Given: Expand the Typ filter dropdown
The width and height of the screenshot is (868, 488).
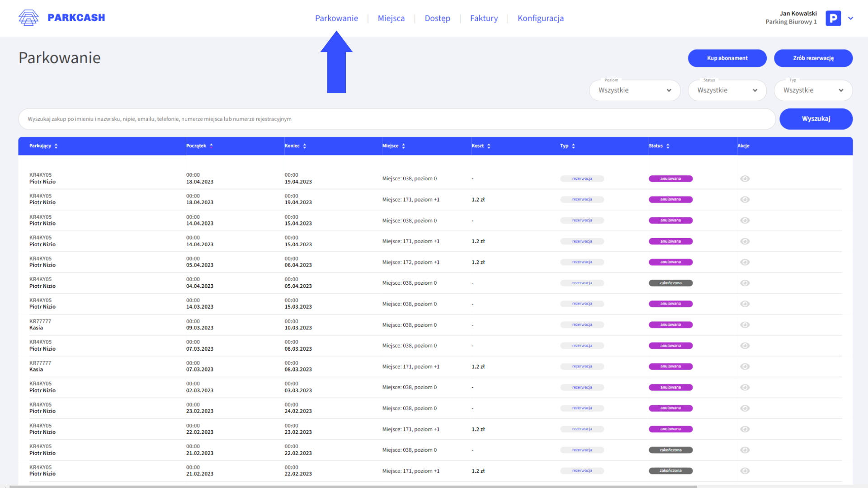Looking at the screenshot, I should coord(813,90).
